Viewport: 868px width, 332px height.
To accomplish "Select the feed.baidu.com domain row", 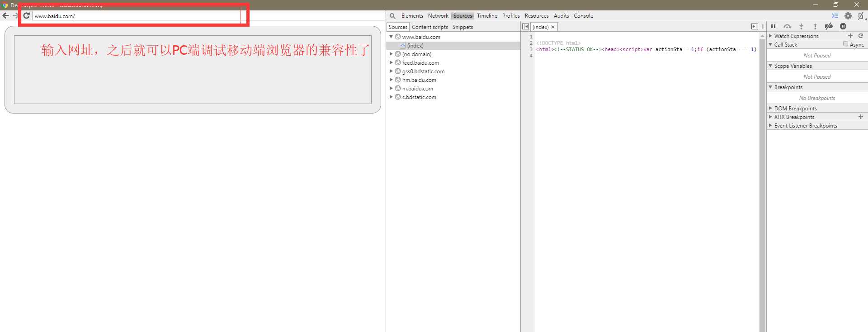I will click(453, 62).
